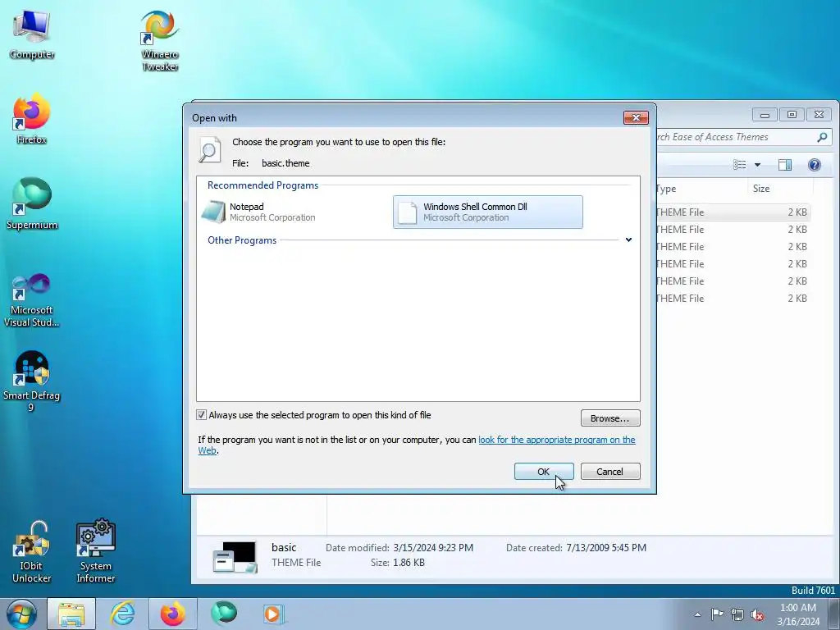Screen dimensions: 840x630
Task: Open Computer desktop icon
Action: (32, 34)
